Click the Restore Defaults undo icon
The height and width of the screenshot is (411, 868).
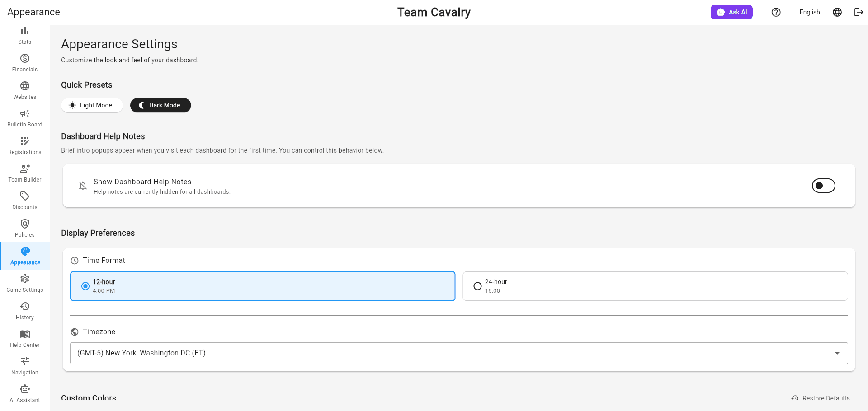[795, 398]
